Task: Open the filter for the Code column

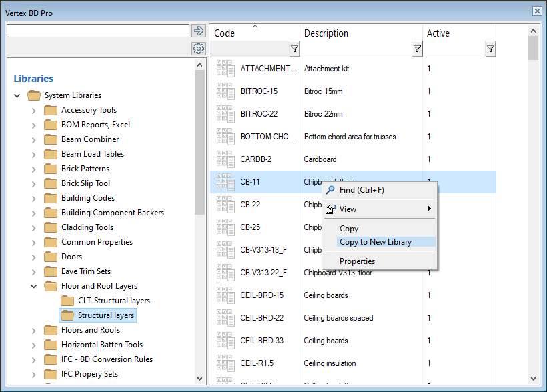Action: (x=294, y=48)
